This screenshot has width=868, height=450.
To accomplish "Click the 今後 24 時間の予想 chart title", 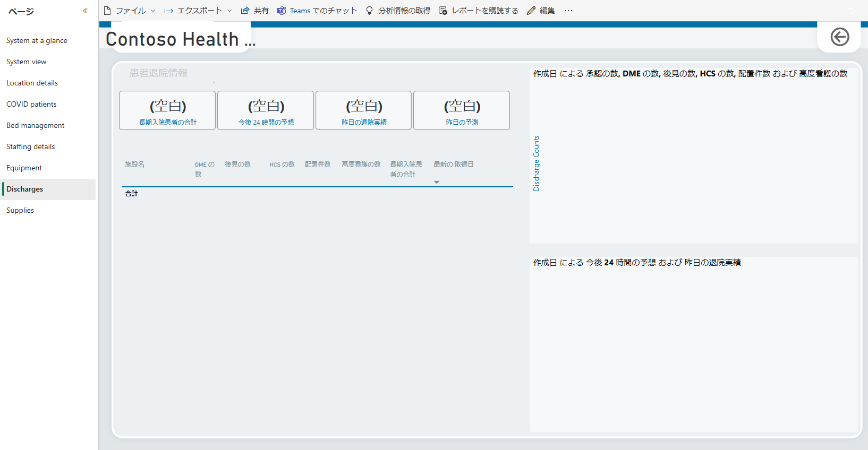I will point(637,263).
